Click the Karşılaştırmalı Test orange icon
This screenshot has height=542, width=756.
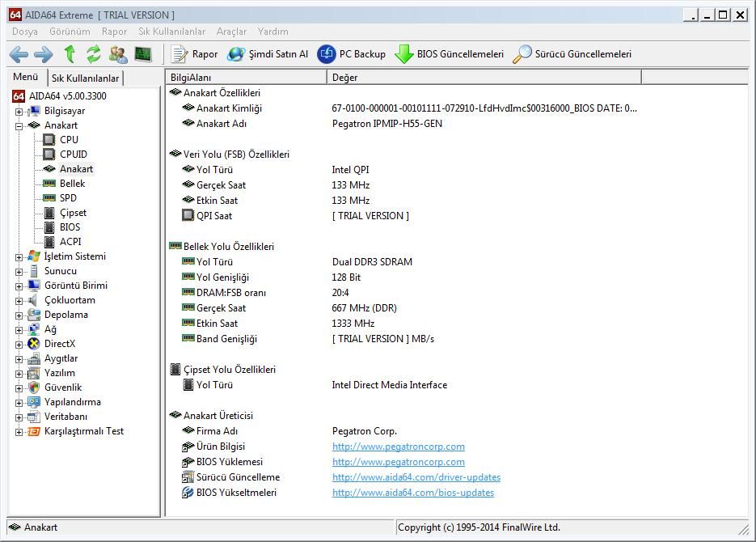coord(34,431)
